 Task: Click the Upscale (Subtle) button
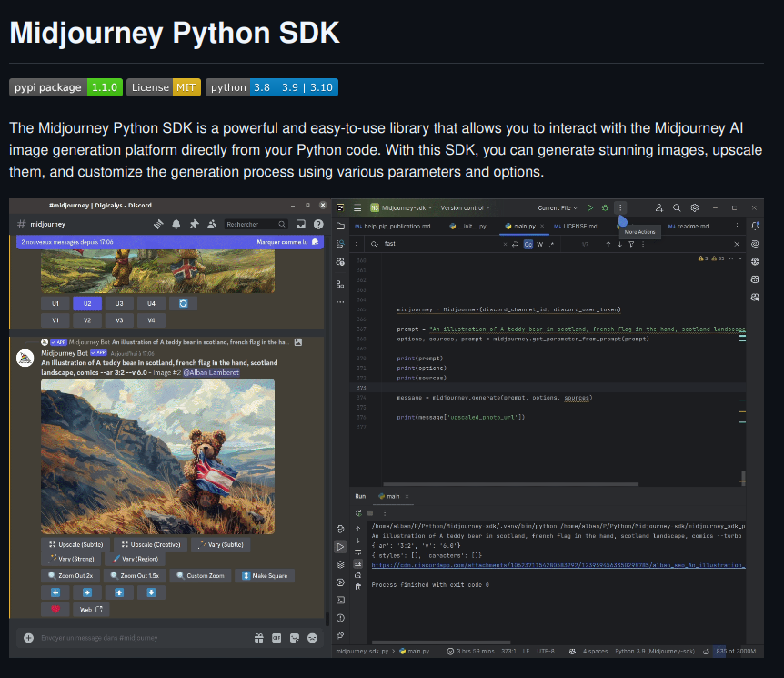pos(75,544)
